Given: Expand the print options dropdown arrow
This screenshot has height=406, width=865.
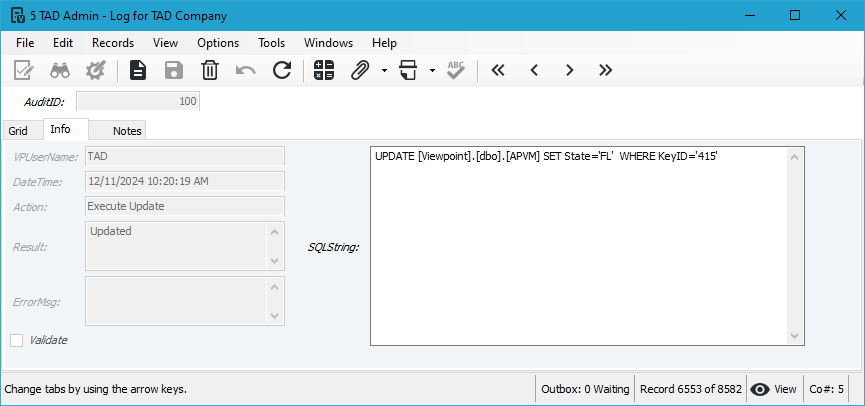Looking at the screenshot, I should pos(432,70).
